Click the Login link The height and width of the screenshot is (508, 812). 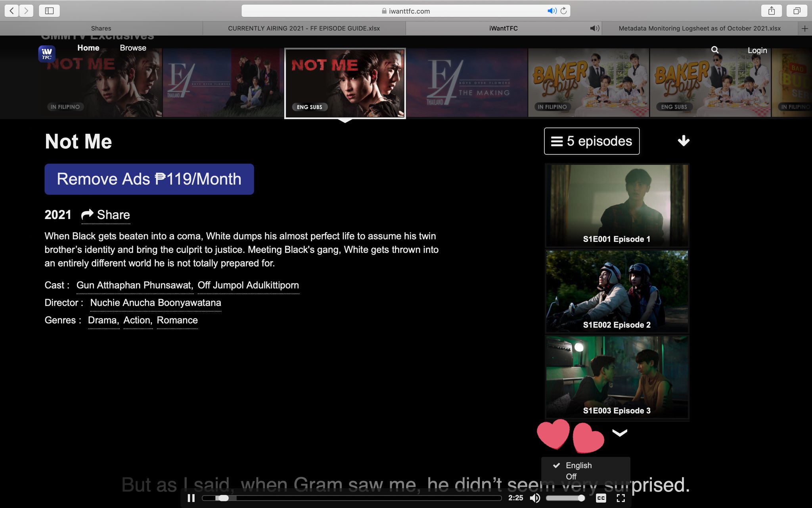tap(757, 50)
